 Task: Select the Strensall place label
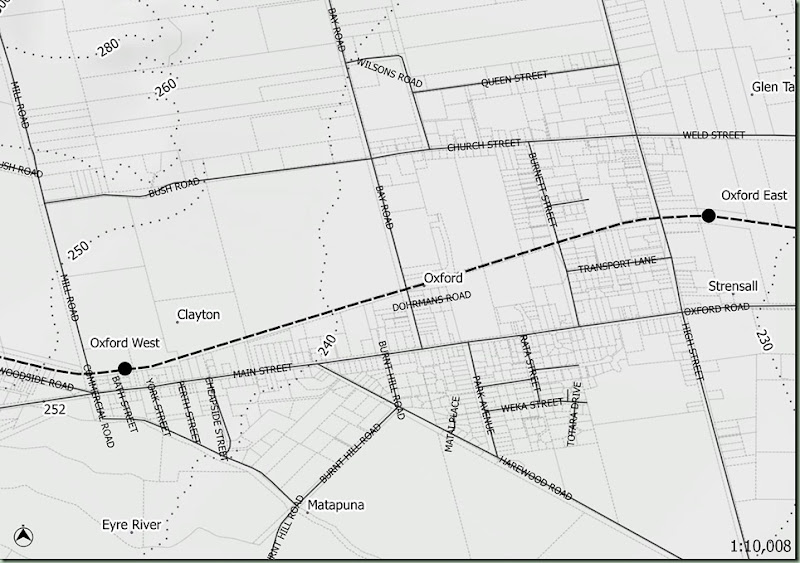pos(733,286)
